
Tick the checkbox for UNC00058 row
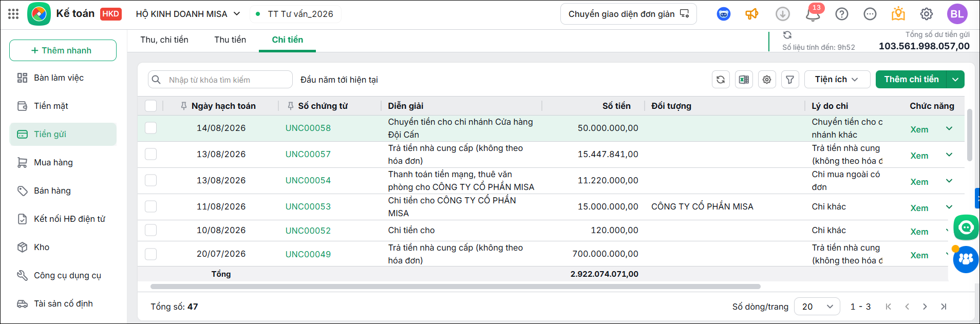pyautogui.click(x=150, y=128)
